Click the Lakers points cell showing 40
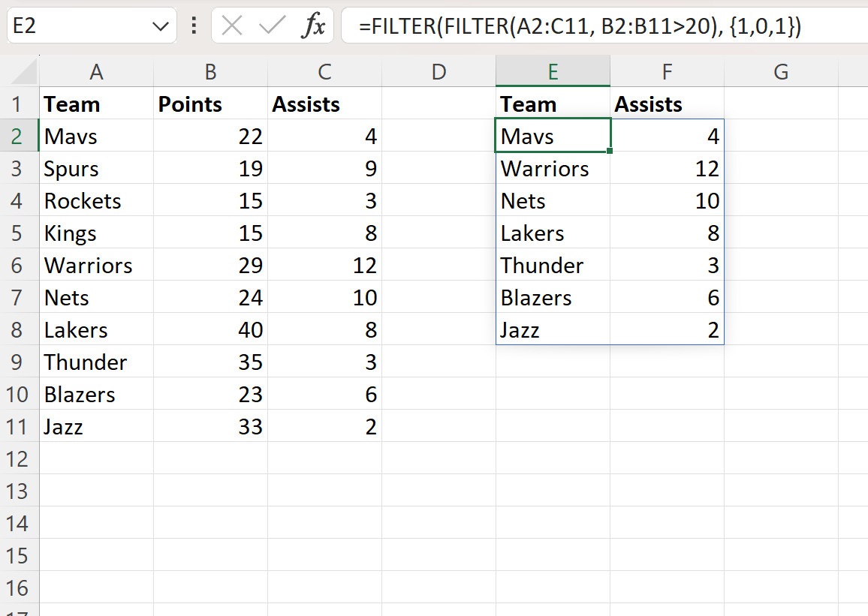 (x=210, y=330)
